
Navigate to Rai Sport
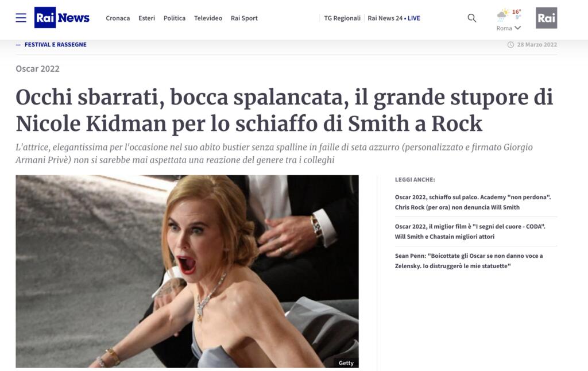pyautogui.click(x=244, y=18)
